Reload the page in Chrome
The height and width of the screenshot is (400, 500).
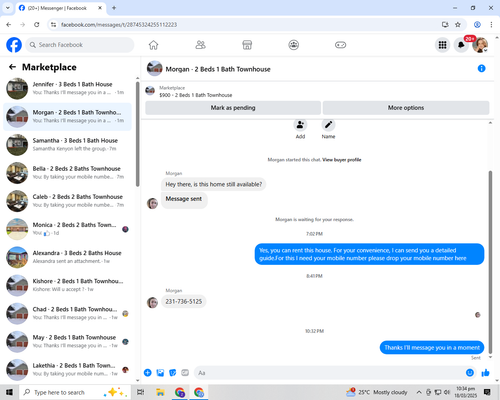pyautogui.click(x=37, y=25)
